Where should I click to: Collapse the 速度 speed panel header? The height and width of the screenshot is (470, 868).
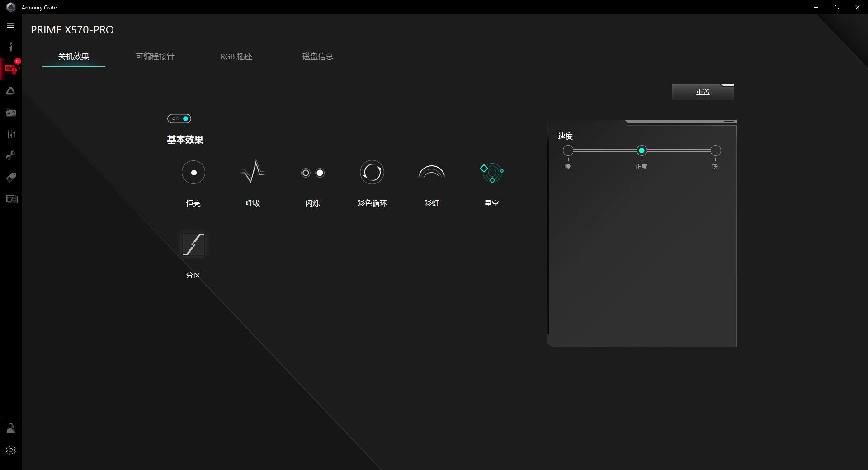coord(728,121)
